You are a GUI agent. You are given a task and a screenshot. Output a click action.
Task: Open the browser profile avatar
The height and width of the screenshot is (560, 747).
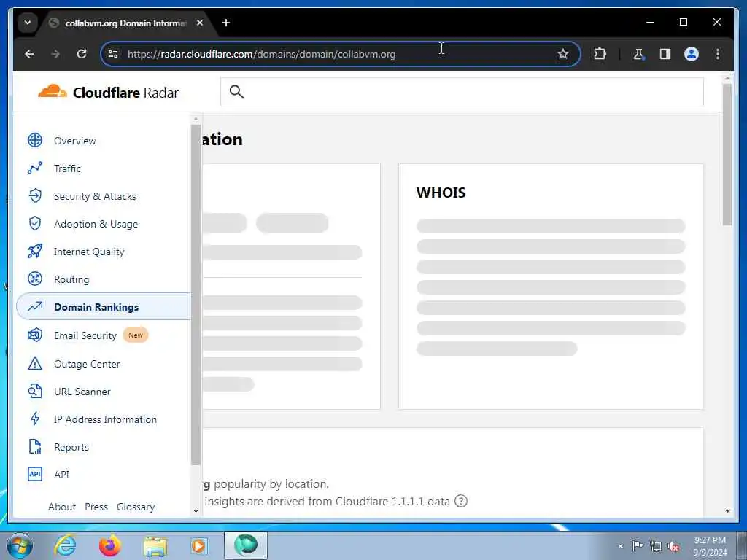point(692,54)
